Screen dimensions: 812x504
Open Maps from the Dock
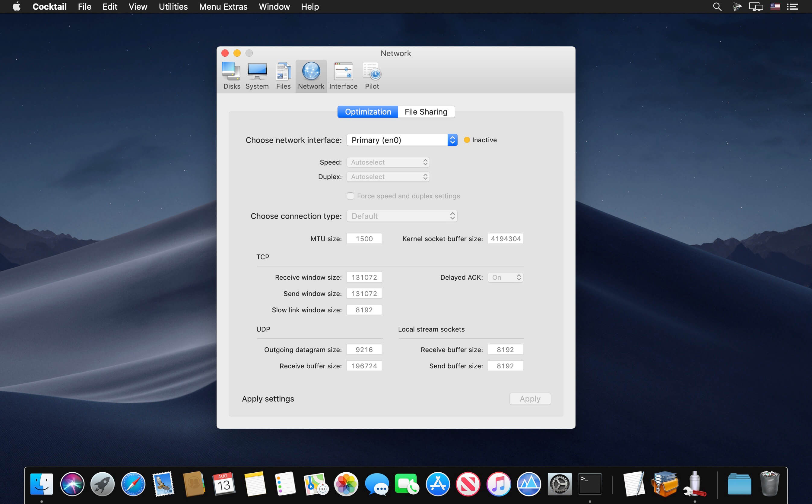point(316,484)
